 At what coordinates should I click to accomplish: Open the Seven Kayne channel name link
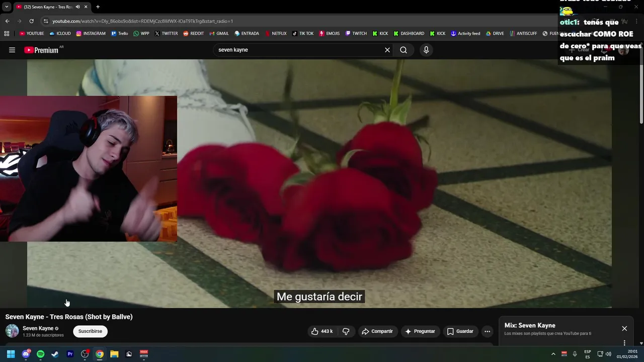tap(38, 328)
